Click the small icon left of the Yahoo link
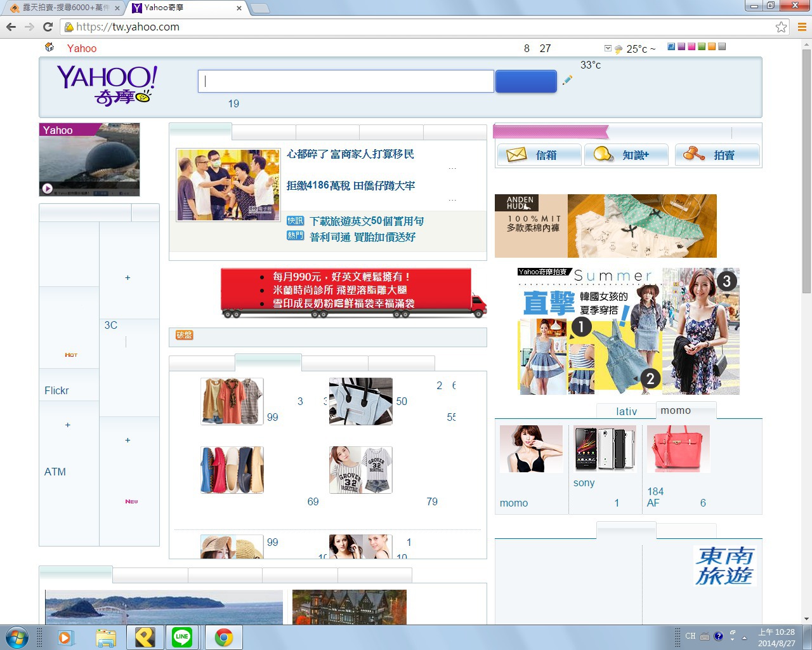The height and width of the screenshot is (650, 812). click(x=49, y=47)
